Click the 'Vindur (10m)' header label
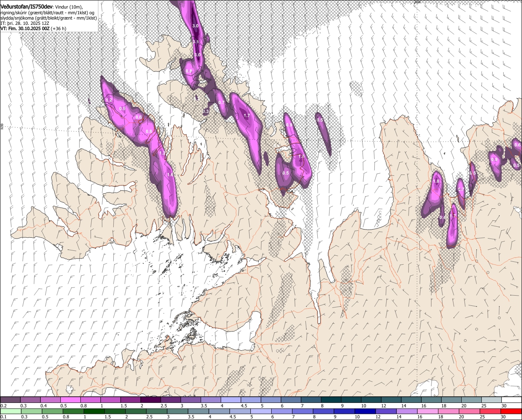The height and width of the screenshot is (420, 522). pos(69,7)
